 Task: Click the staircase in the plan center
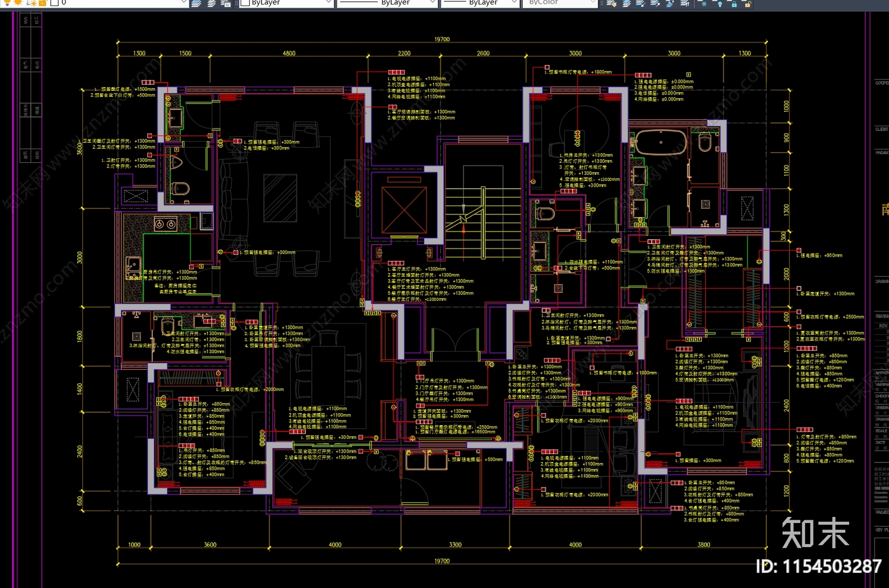(x=483, y=222)
